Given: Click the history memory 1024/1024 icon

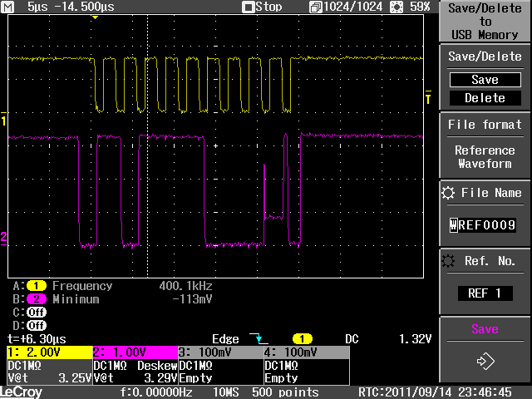Looking at the screenshot, I should [315, 7].
